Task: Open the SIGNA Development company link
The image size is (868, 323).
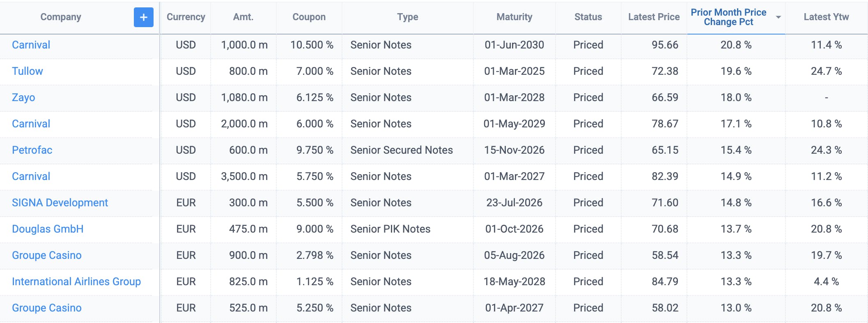Action: pos(60,203)
